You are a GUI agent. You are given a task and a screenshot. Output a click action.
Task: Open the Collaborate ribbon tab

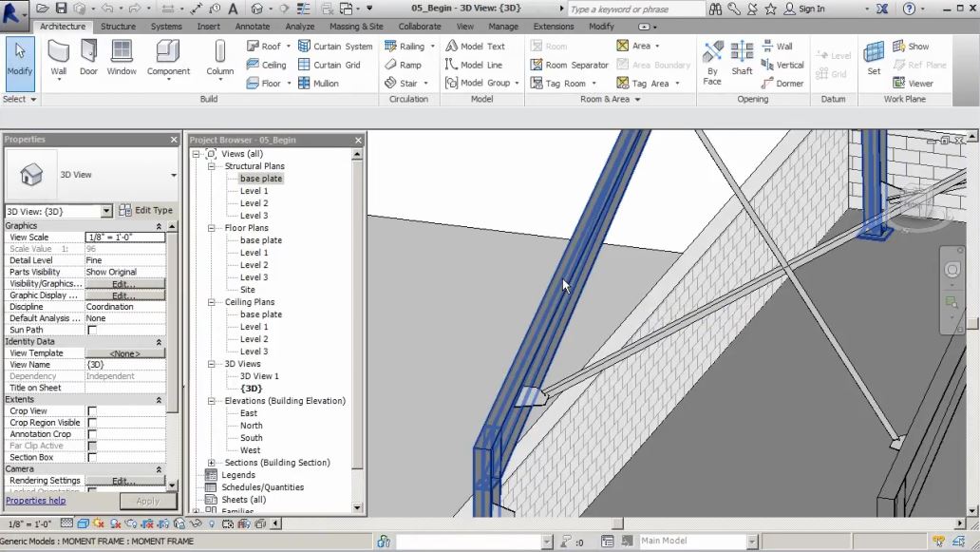click(420, 27)
